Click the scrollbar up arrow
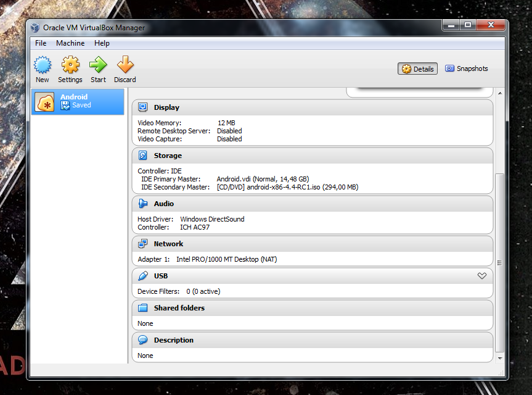This screenshot has width=532, height=395. (x=500, y=93)
